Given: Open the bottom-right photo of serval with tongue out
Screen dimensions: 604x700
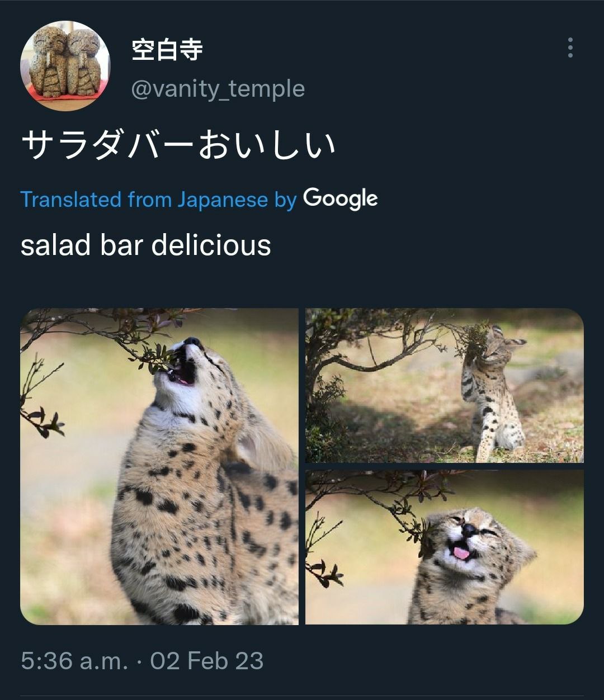Looking at the screenshot, I should click(445, 547).
